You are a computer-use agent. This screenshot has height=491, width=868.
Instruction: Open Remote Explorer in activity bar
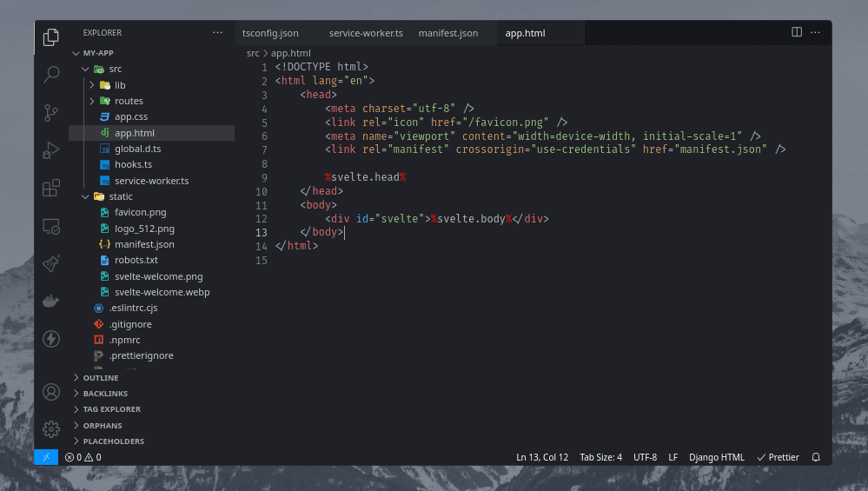point(51,226)
